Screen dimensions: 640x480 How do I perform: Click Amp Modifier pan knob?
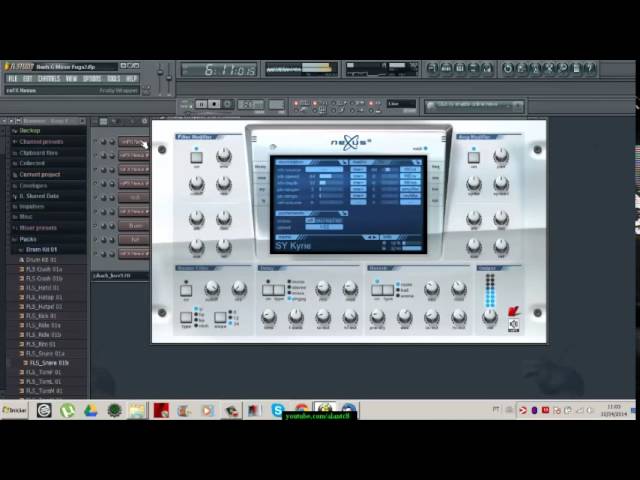point(501,156)
